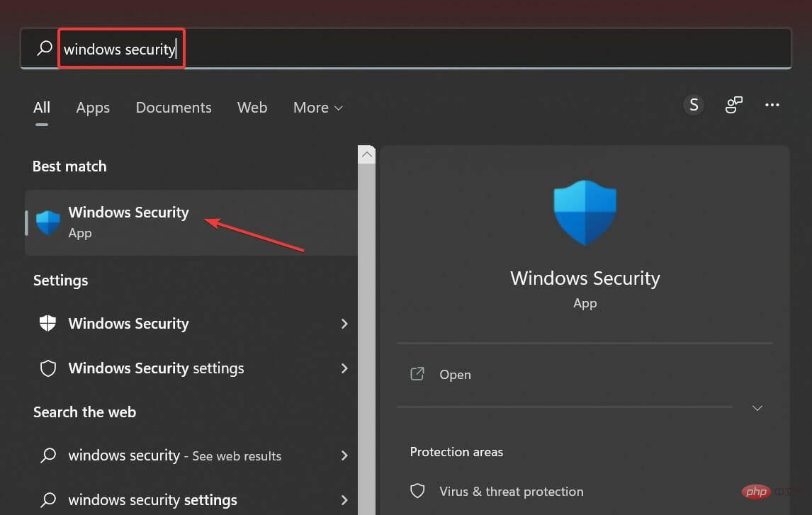Viewport: 812px width, 515px height.
Task: Open the feedback icon near the avatar
Action: click(x=733, y=104)
